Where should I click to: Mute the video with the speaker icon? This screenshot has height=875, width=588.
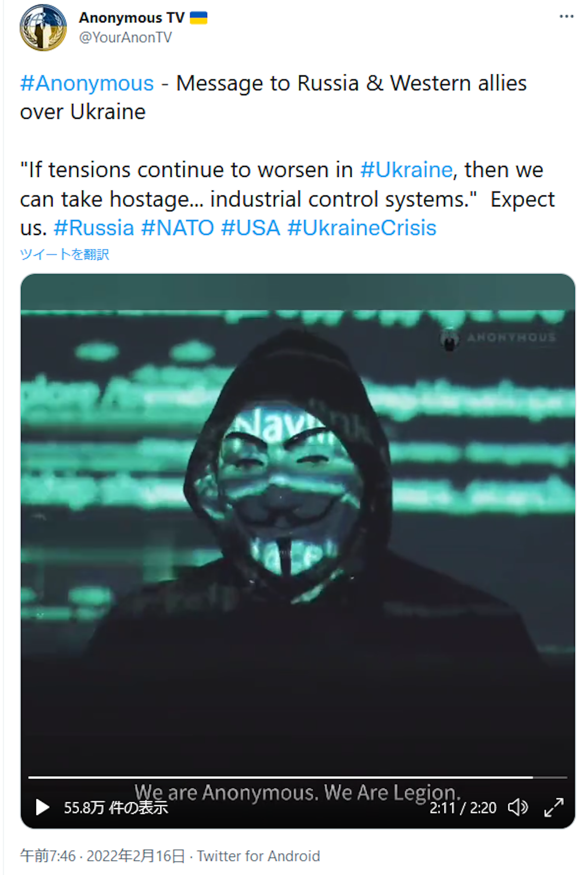pyautogui.click(x=518, y=807)
